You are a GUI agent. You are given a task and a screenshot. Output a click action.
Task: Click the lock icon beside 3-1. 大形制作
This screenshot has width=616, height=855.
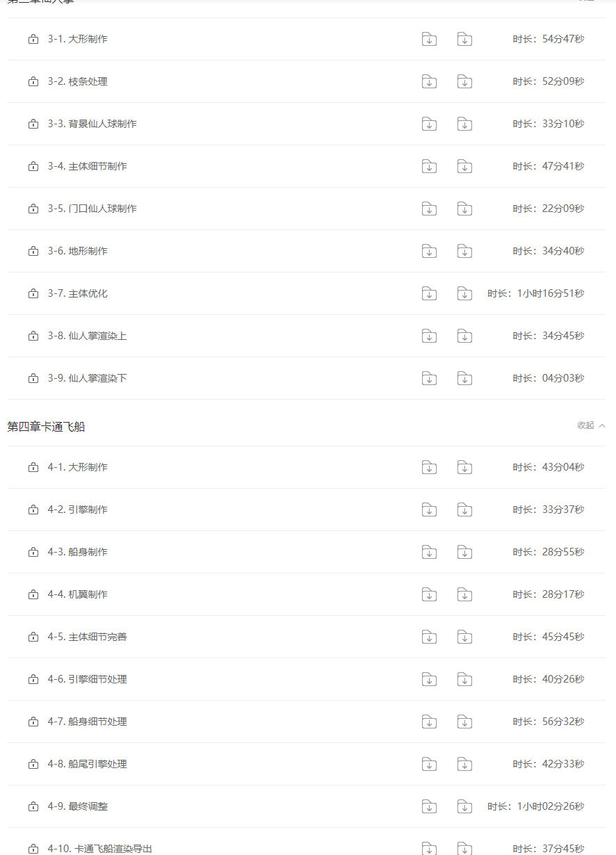tap(33, 40)
